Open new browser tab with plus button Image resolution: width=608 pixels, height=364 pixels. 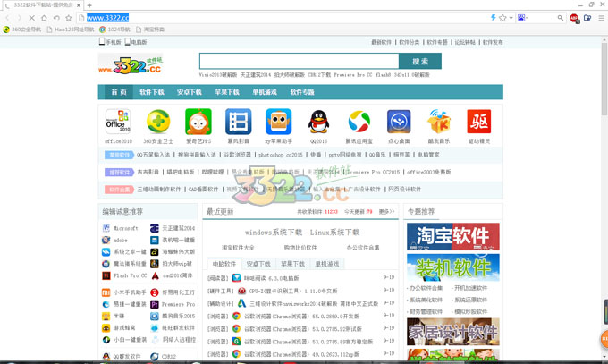click(89, 5)
